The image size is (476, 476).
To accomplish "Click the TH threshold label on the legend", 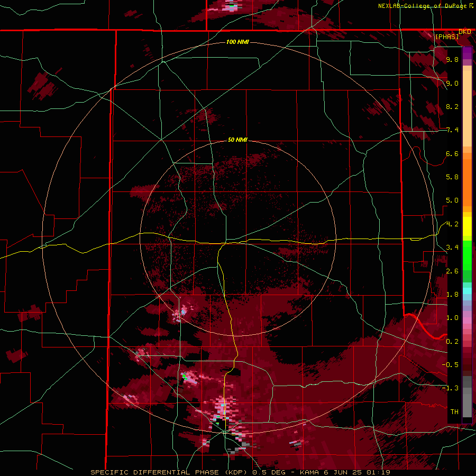I will 454,412.
